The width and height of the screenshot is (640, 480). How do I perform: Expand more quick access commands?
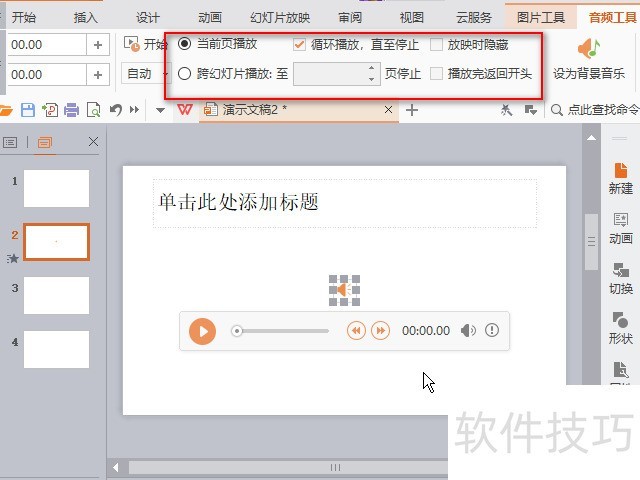(134, 110)
